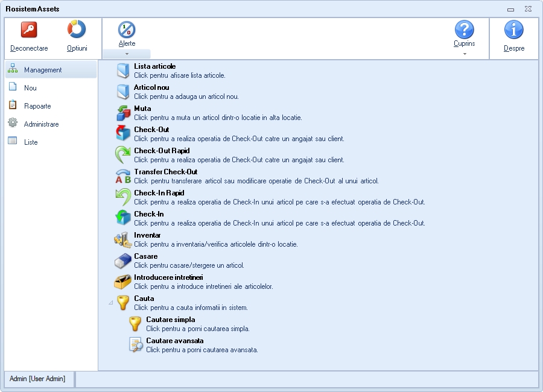Click the Transfer Check-Out icon

tap(123, 176)
